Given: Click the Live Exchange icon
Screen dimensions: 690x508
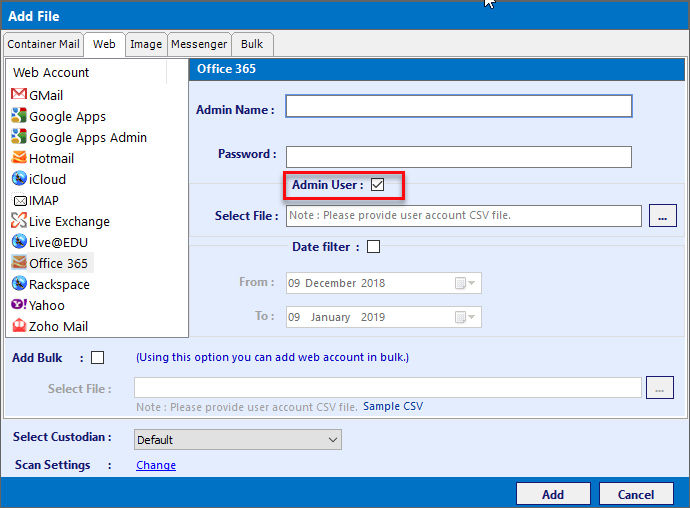Looking at the screenshot, I should point(19,220).
